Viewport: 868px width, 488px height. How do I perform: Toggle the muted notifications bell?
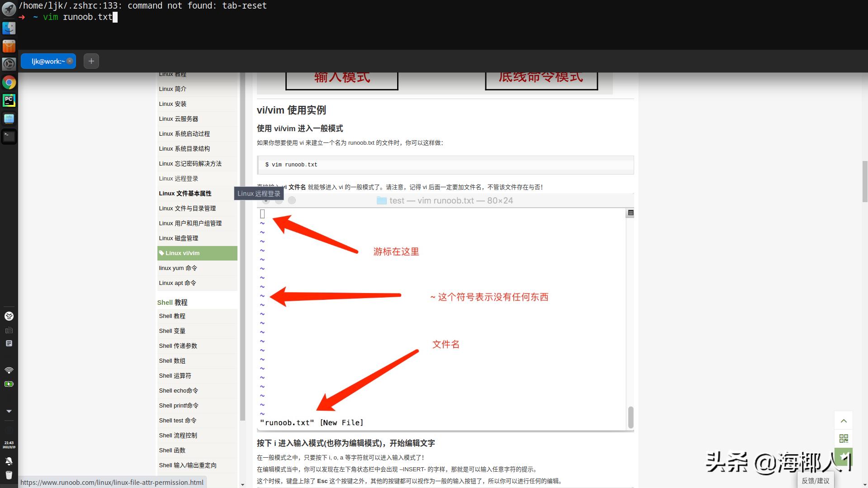[9, 461]
